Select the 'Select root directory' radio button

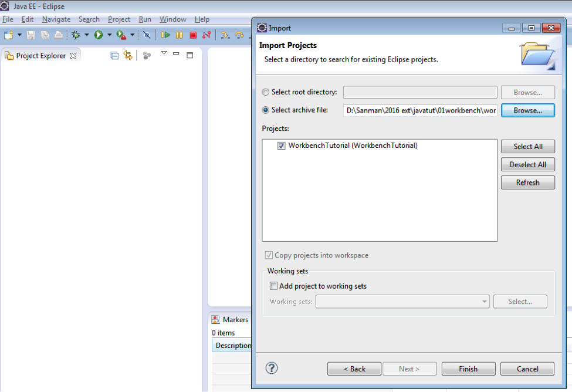coord(266,92)
